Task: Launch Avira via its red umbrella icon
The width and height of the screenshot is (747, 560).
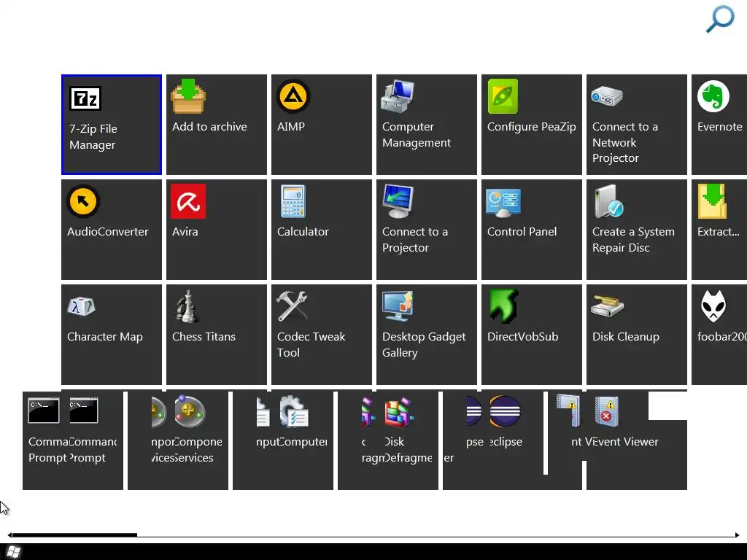Action: 188,201
